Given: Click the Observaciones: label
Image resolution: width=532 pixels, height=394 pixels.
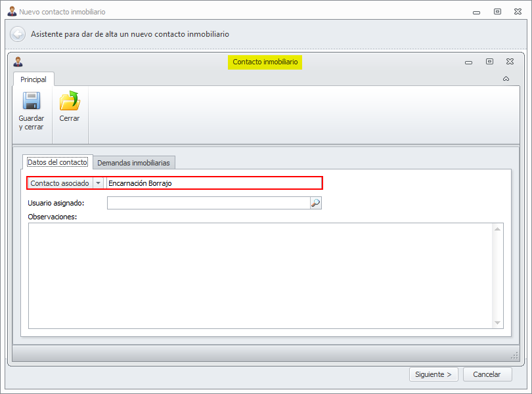Looking at the screenshot, I should pos(53,217).
